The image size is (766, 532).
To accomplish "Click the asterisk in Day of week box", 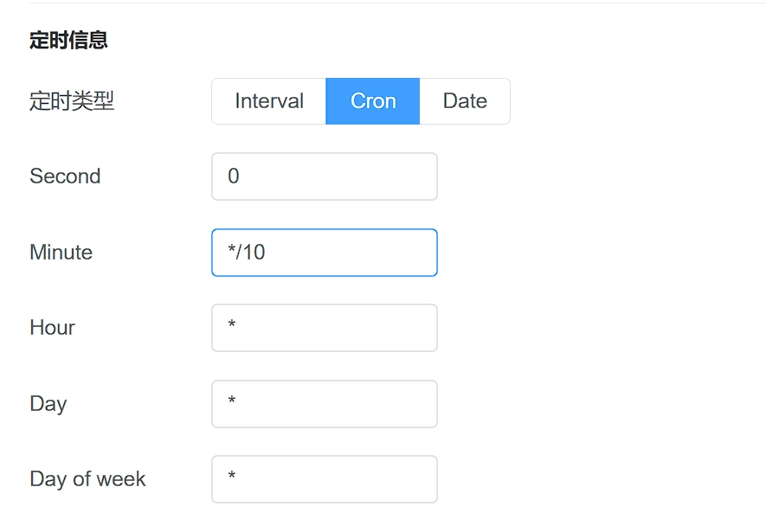I will click(232, 478).
